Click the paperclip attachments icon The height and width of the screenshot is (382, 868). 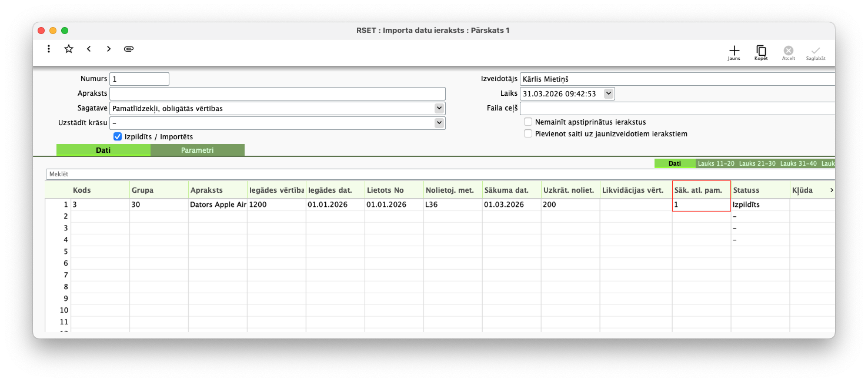click(x=129, y=49)
